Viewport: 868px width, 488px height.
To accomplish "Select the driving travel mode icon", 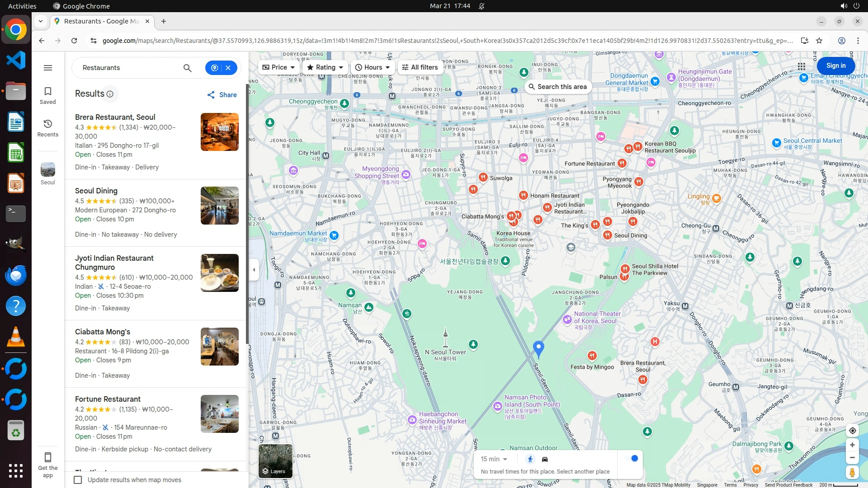I will click(545, 459).
